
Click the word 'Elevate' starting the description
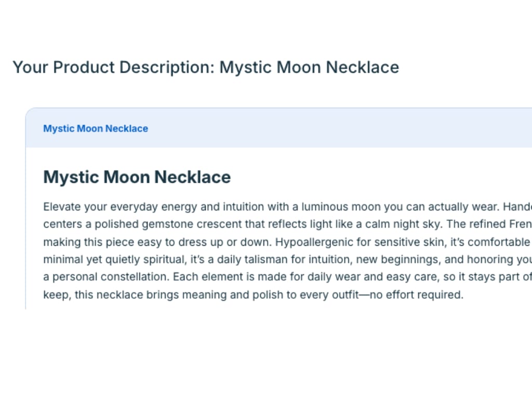coord(60,207)
